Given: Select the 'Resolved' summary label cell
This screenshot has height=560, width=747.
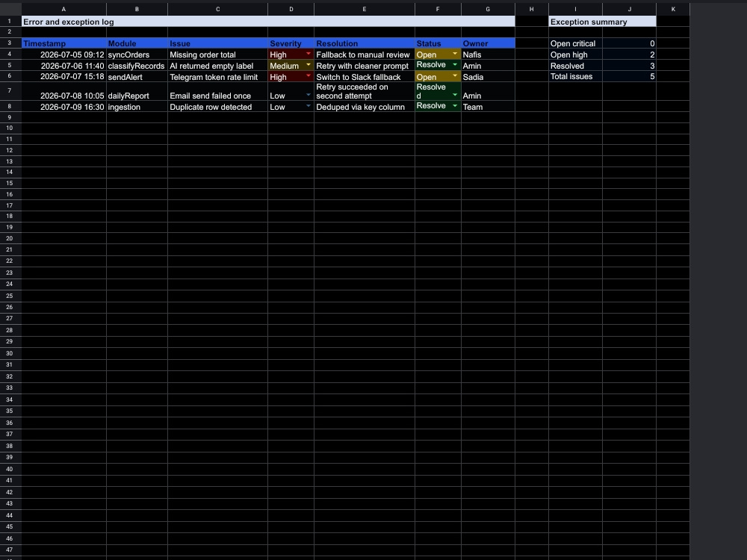Looking at the screenshot, I should [x=575, y=65].
